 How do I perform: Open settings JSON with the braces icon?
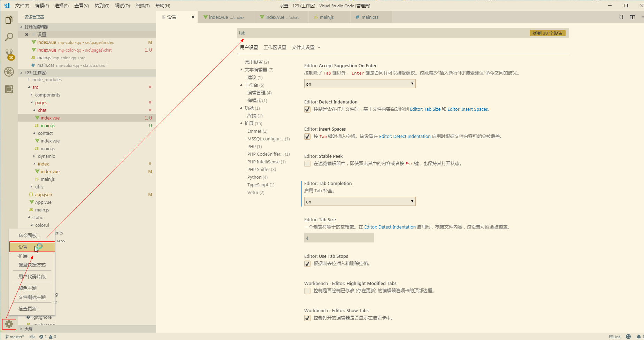[x=621, y=17]
